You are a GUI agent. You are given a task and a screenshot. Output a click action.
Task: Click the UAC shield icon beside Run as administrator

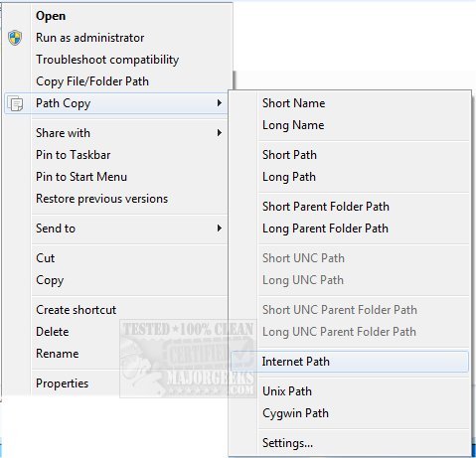pos(15,38)
